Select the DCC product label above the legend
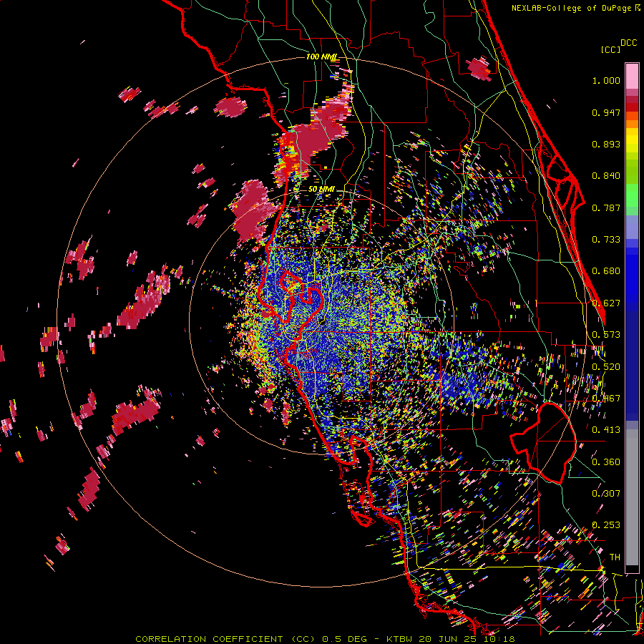644x644 pixels. point(628,43)
